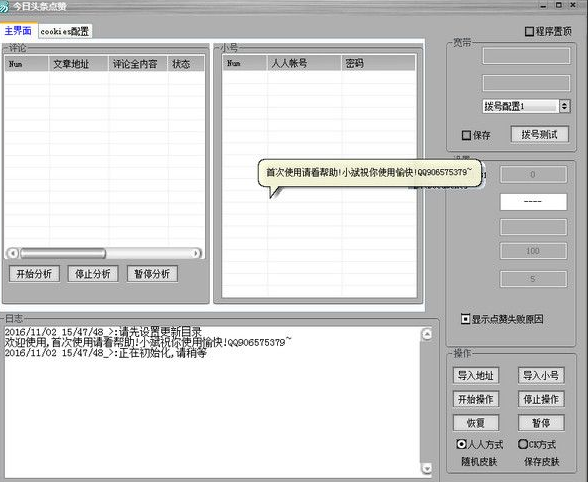Viewport: 588px width, 482px height.
Task: Click log line 正在初始化,请稍等
Action: pos(105,353)
